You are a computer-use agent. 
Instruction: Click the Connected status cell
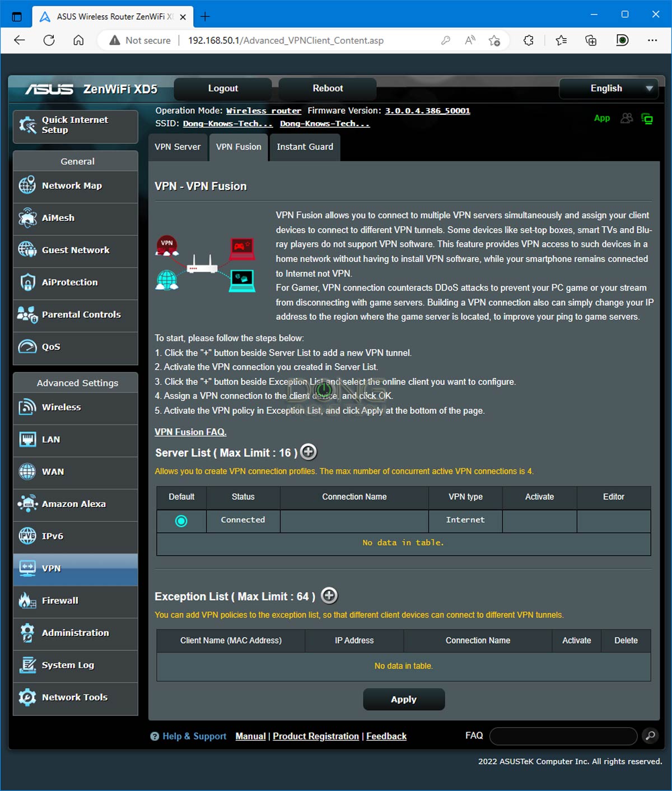coord(243,520)
